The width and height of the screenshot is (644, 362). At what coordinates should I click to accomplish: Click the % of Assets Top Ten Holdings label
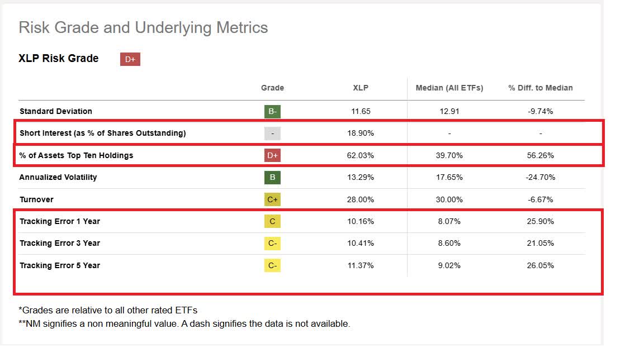click(x=77, y=155)
